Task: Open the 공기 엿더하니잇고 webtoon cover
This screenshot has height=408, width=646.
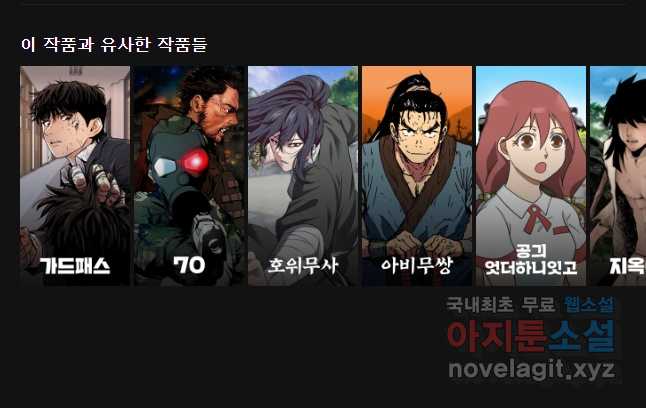Action: click(x=531, y=176)
